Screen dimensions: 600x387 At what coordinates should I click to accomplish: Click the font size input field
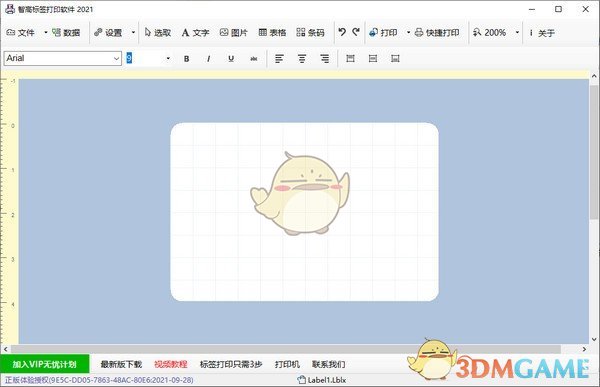point(145,59)
